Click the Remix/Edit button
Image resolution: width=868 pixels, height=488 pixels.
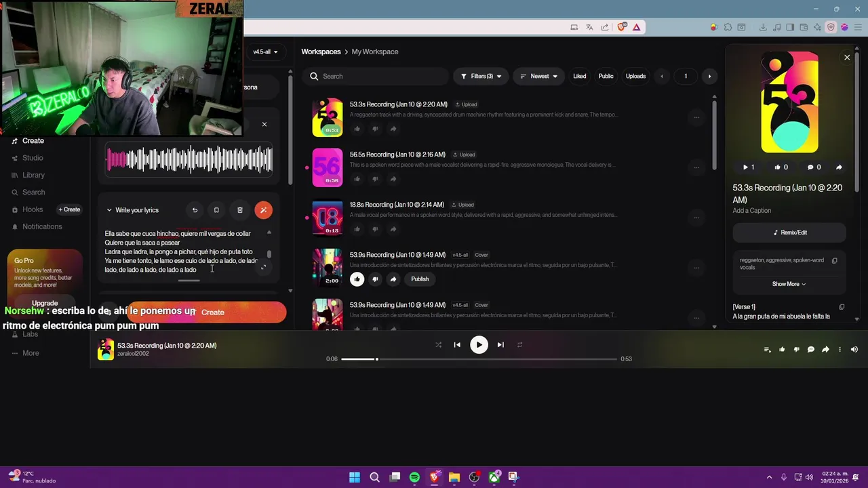point(789,232)
